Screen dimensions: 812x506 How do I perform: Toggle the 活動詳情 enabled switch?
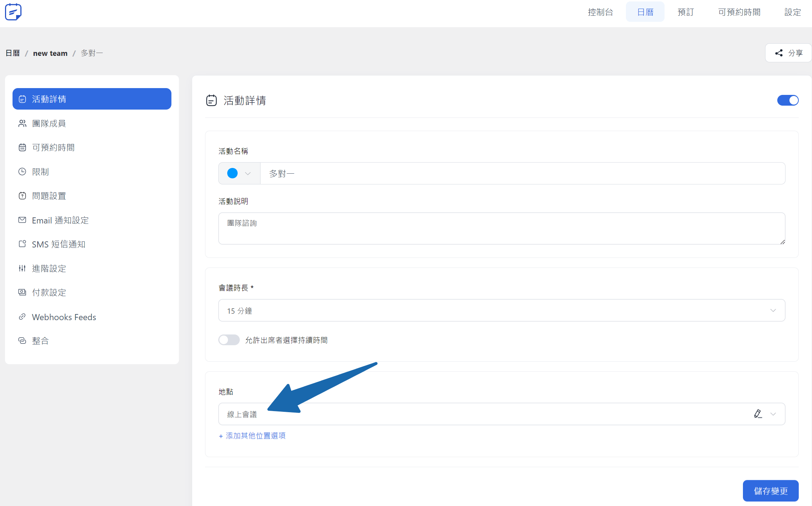click(x=787, y=100)
